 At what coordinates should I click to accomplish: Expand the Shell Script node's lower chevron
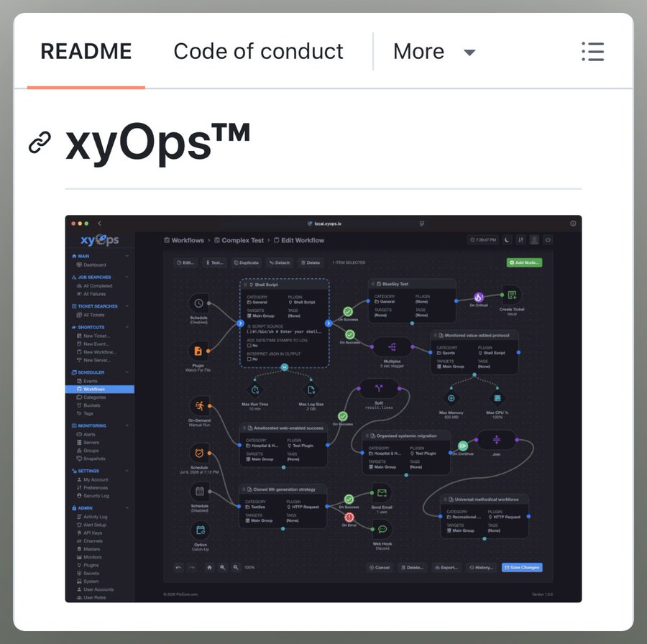(x=285, y=367)
